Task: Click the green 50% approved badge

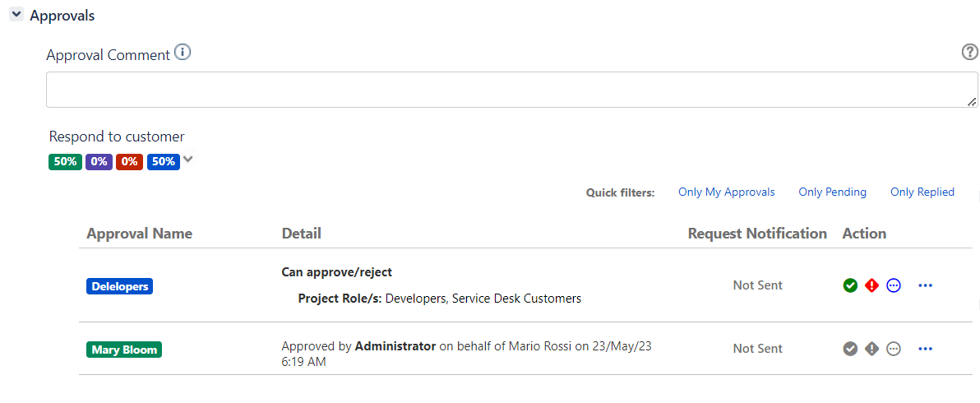Action: coord(65,162)
